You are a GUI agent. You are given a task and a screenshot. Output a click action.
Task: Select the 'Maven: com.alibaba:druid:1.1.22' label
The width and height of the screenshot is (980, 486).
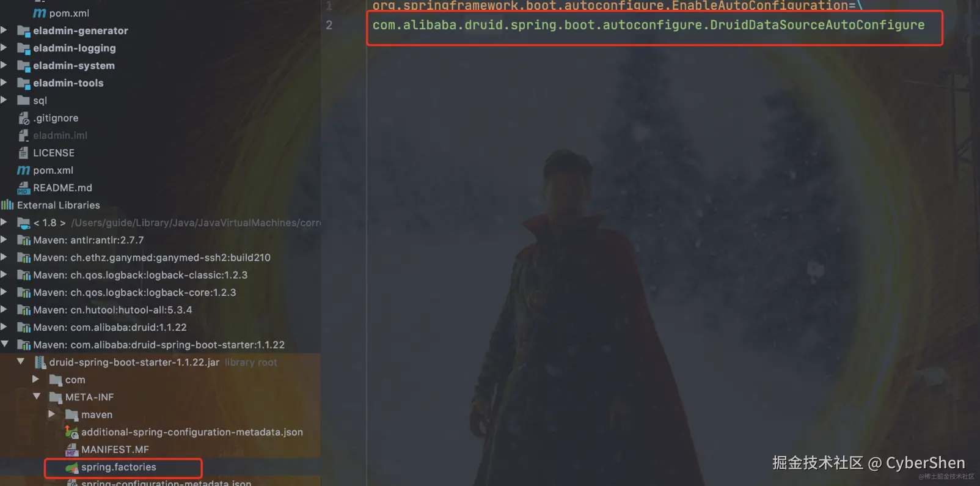coord(110,328)
